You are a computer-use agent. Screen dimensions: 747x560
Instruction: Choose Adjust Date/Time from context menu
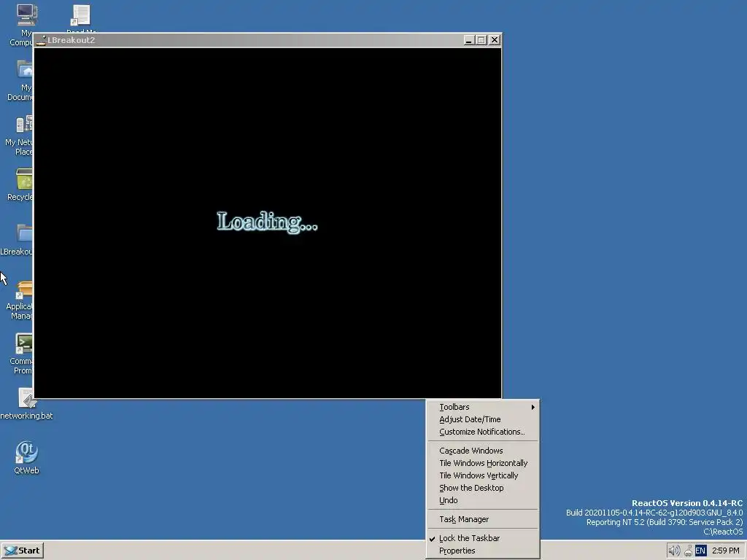click(483, 419)
